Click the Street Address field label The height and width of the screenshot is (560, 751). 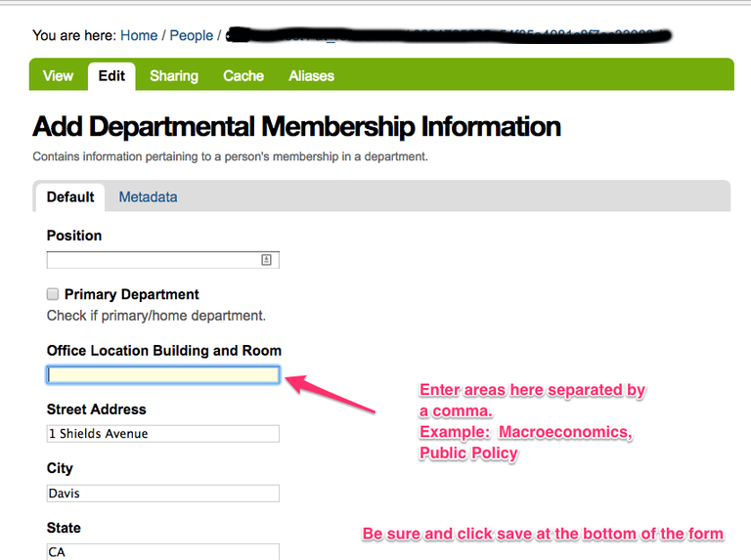(x=97, y=409)
